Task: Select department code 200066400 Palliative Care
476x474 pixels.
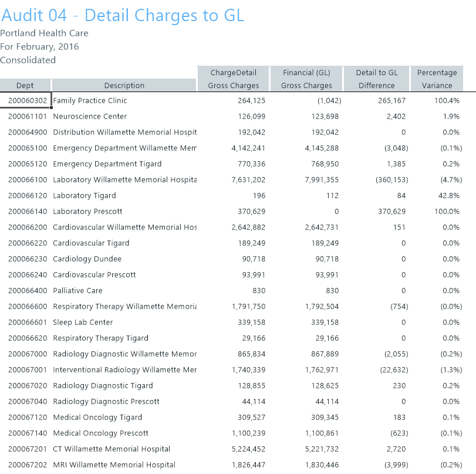Action: point(27,291)
